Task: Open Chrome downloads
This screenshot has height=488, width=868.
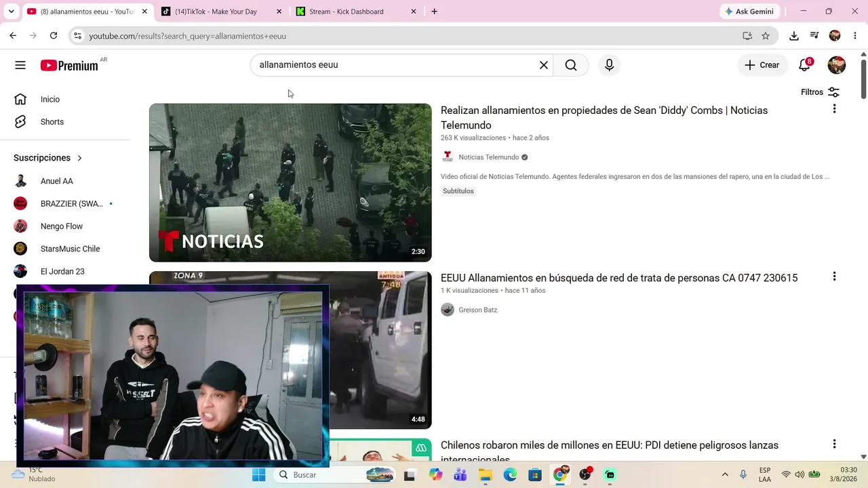Action: (794, 36)
